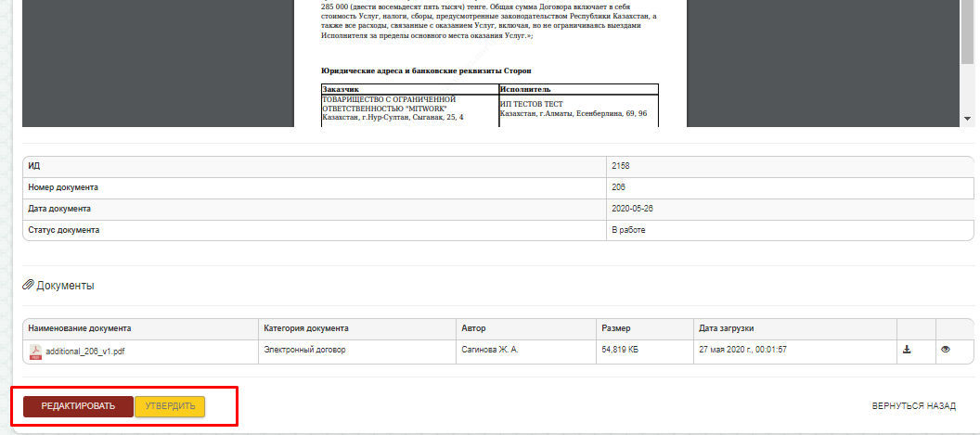This screenshot has height=435, width=980.
Task: Click the Категория документа column header
Action: 306,328
